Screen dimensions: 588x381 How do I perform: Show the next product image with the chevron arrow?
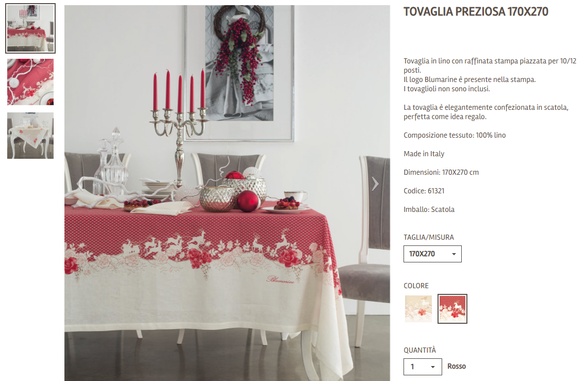(x=375, y=184)
